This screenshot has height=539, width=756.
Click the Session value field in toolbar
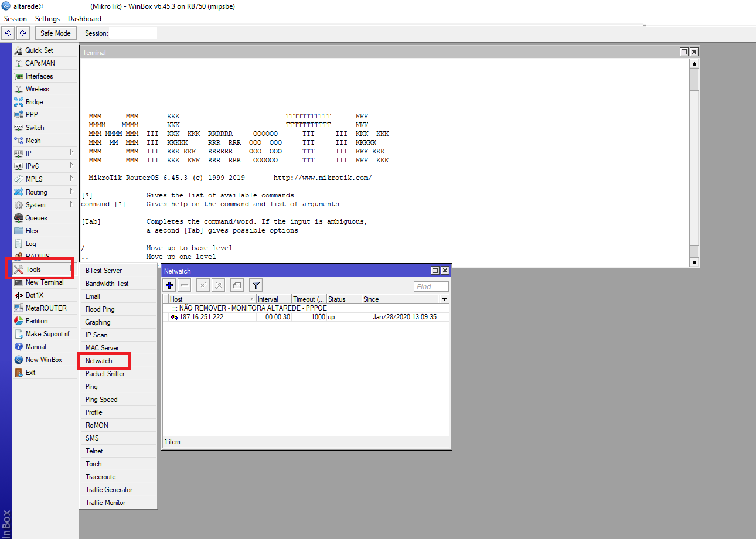pyautogui.click(x=133, y=33)
